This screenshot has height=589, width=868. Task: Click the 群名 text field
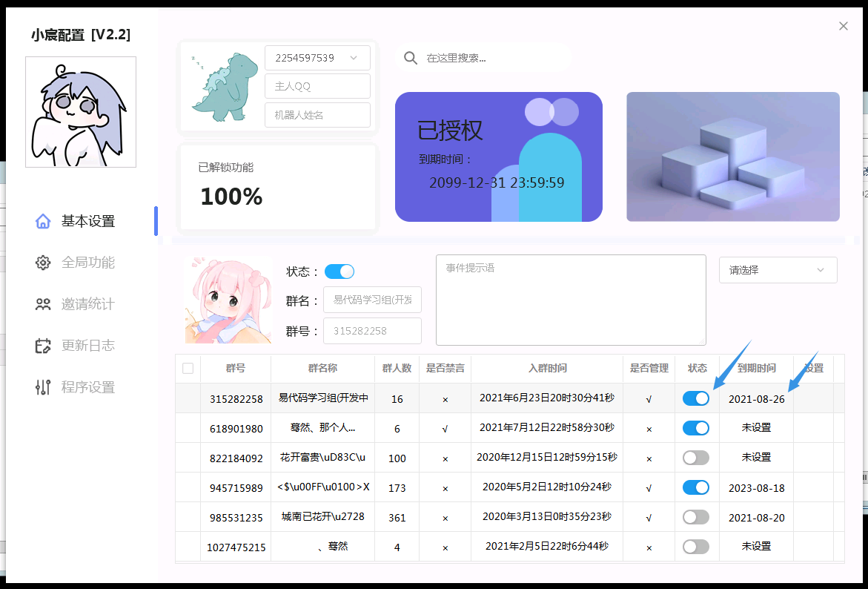pyautogui.click(x=372, y=300)
